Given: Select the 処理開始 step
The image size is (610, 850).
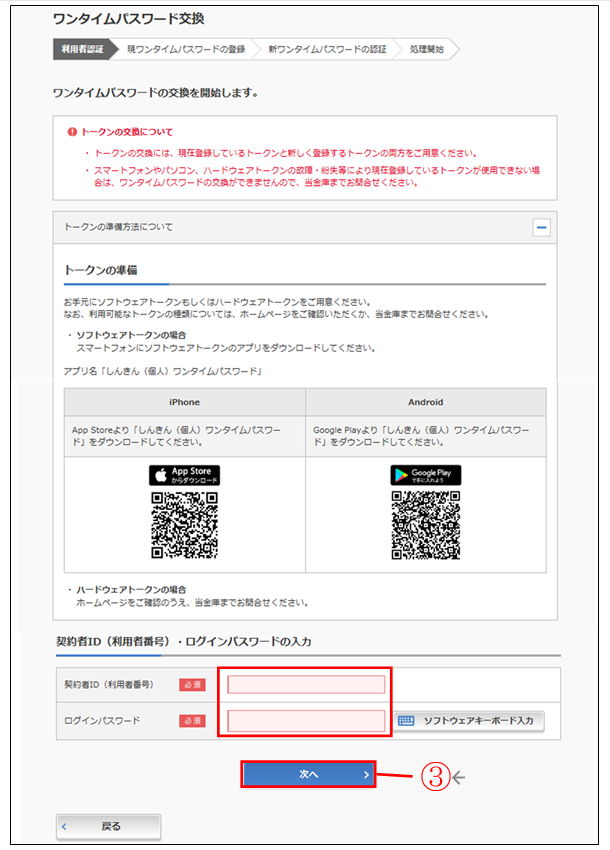Looking at the screenshot, I should pyautogui.click(x=425, y=48).
